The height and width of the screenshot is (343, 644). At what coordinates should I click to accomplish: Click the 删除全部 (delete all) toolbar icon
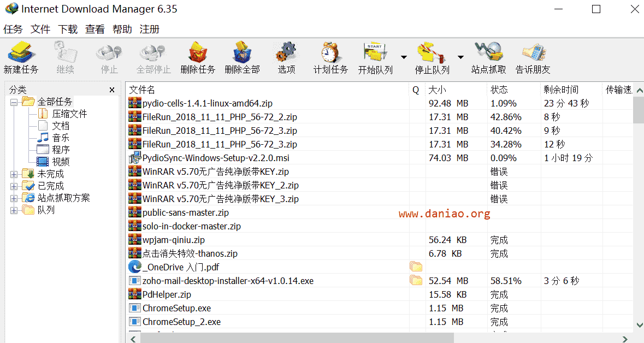(243, 52)
